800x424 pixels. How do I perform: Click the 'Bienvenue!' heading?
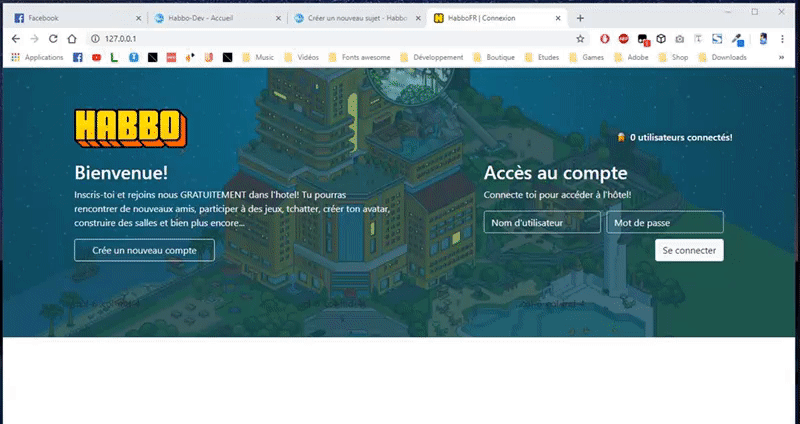(121, 172)
